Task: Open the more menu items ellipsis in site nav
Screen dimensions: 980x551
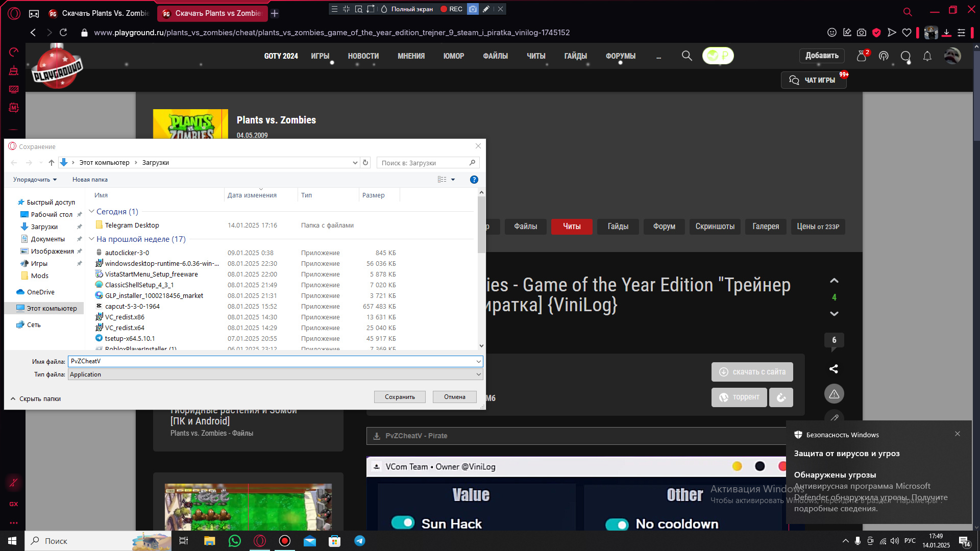Action: 658,56
